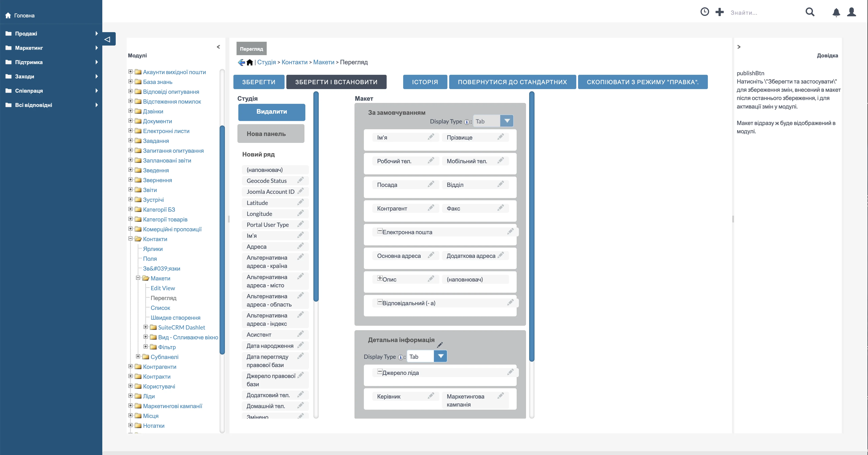
Task: Click pencil icon on Прізвище field
Action: (500, 137)
